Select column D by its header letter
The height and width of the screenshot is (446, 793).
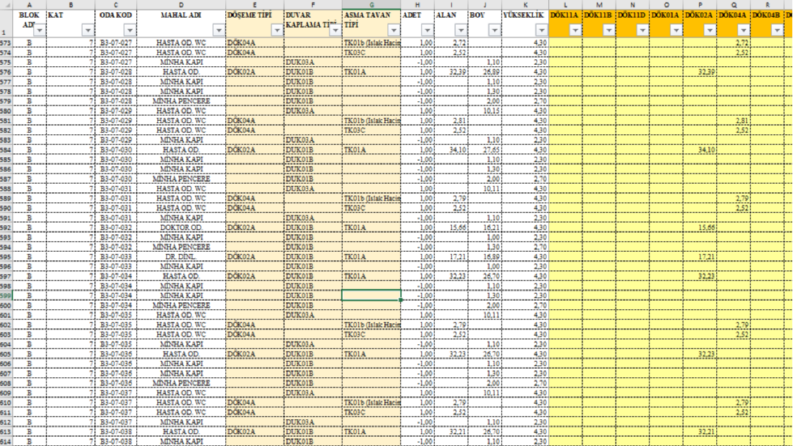pos(181,5)
